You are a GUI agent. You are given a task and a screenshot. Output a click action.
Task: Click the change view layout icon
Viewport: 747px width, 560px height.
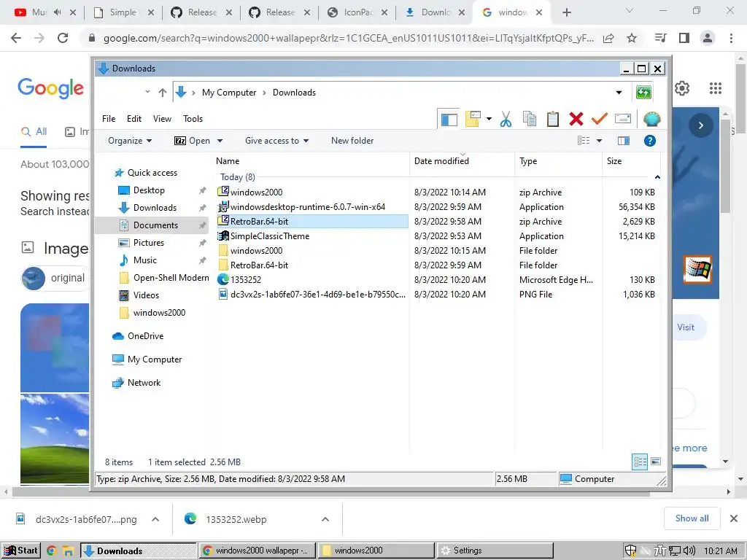pyautogui.click(x=584, y=141)
